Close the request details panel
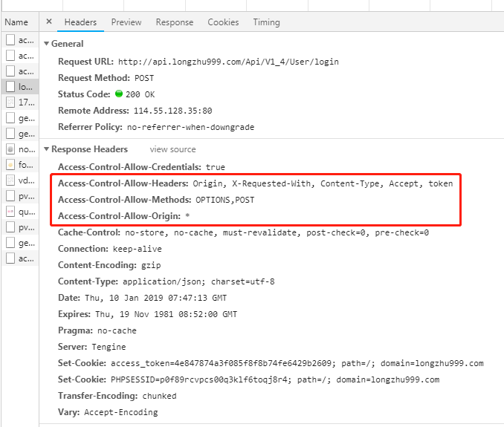 click(x=49, y=22)
